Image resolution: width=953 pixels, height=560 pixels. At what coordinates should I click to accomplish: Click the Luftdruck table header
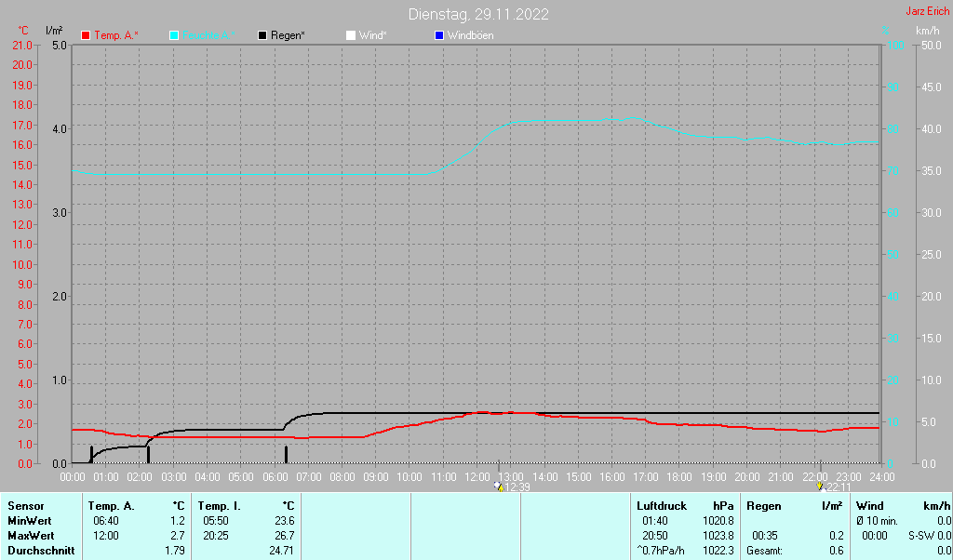(662, 506)
